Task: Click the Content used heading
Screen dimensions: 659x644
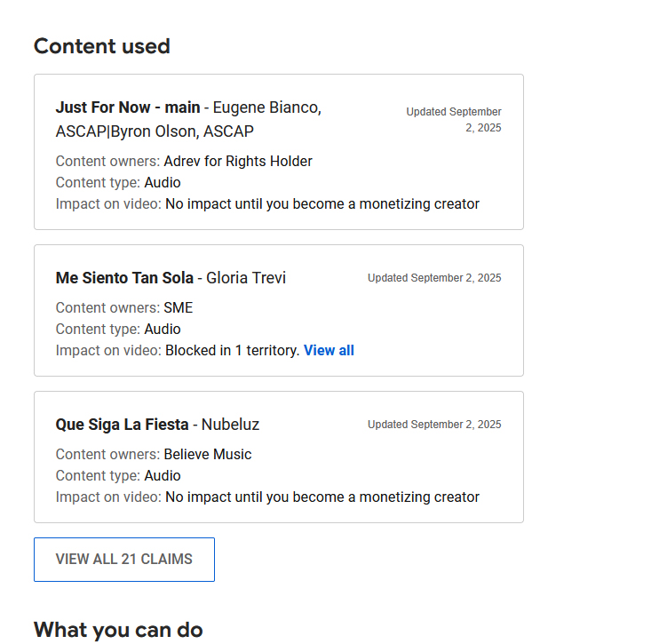Action: [x=102, y=46]
